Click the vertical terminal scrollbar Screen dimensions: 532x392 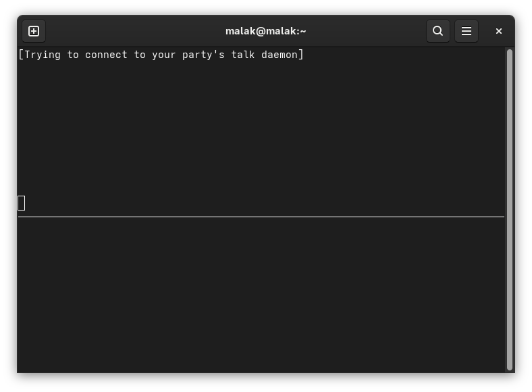(510, 209)
